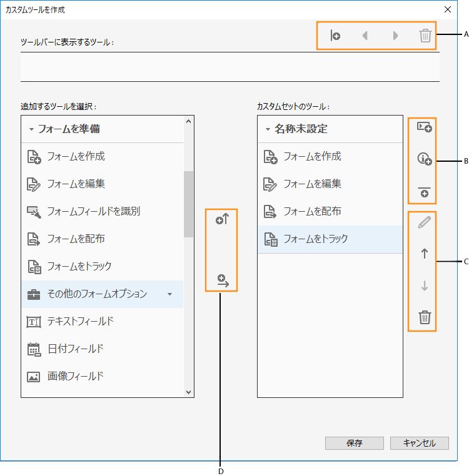This screenshot has height=476, width=469.
Task: Move selected tool up with arrow
Action: [425, 254]
